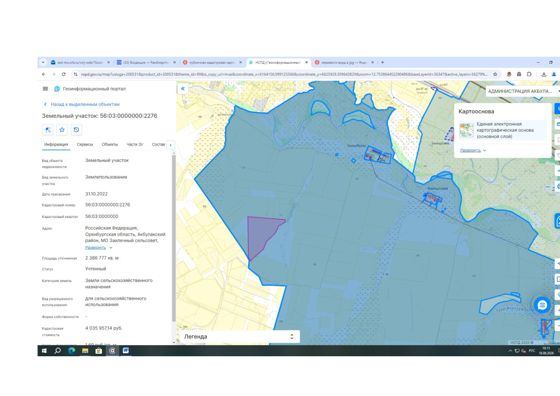
Task: Open the tab search arrow at the tab strip start
Action: point(43,62)
